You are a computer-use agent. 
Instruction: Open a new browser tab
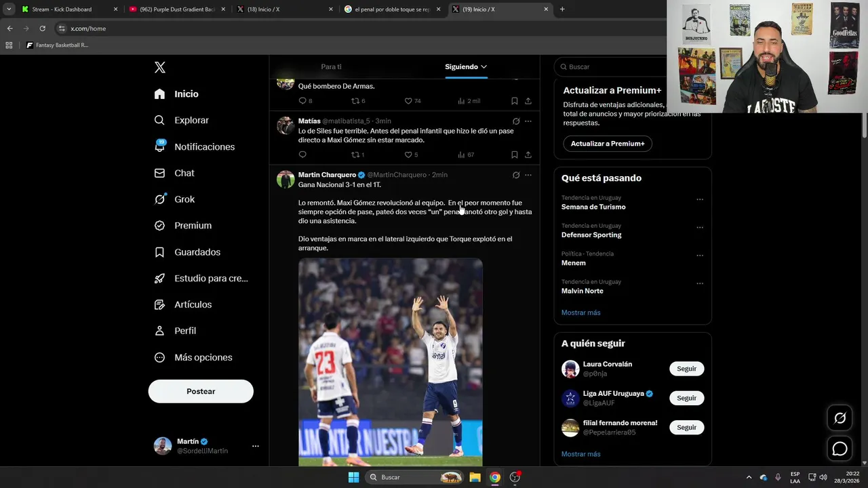[x=562, y=9]
